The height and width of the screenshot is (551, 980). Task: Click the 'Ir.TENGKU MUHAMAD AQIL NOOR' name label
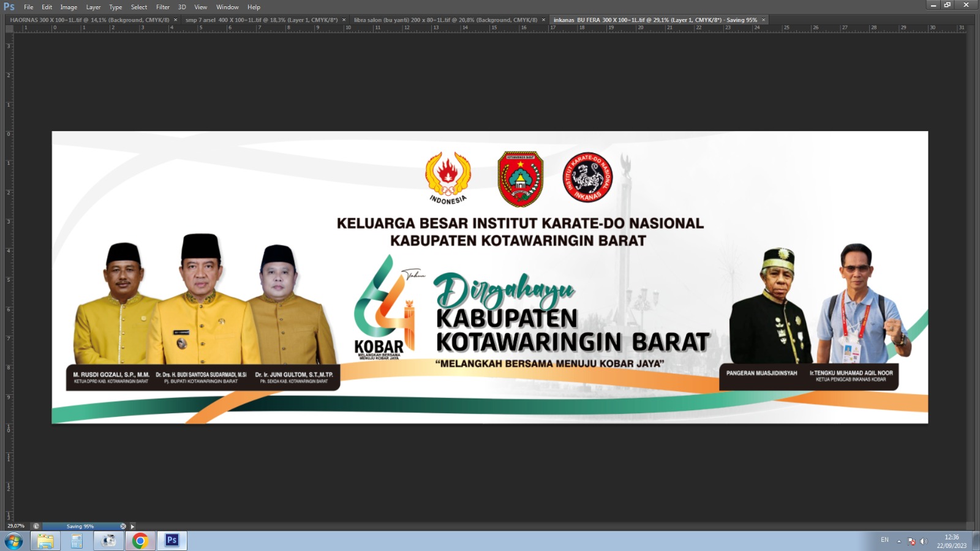[851, 372]
